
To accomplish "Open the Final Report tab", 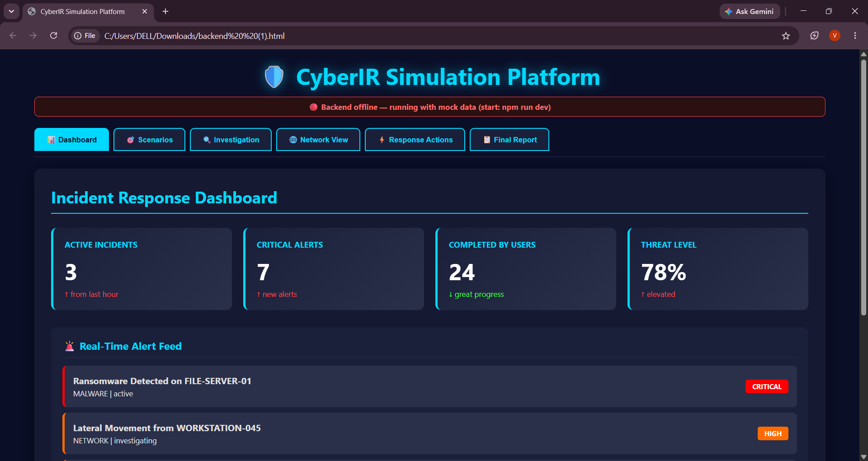I will coord(509,140).
